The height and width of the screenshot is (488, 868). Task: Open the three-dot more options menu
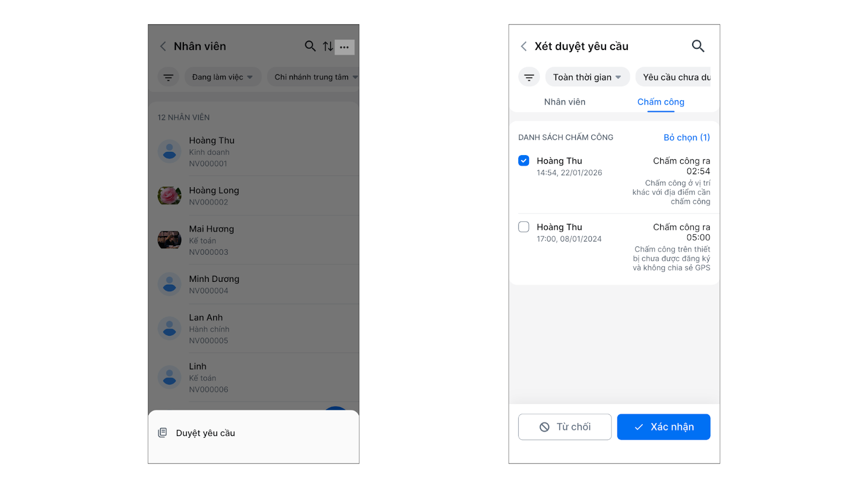coord(344,47)
